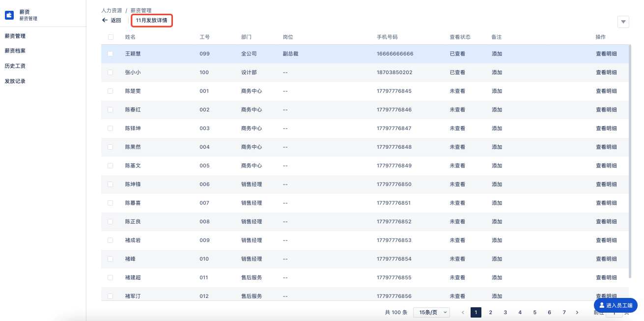Click 查看明细 for 张小小
The image size is (644, 321).
tap(606, 72)
